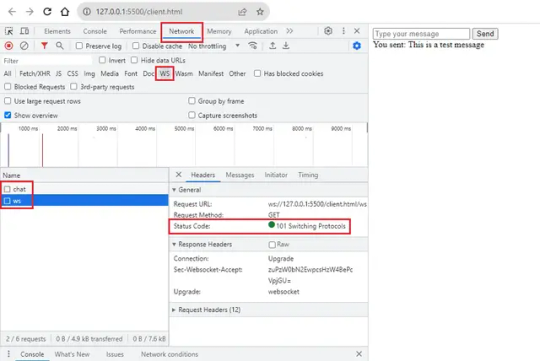Check Blocked Requests option
The height and width of the screenshot is (361, 540).
point(8,86)
